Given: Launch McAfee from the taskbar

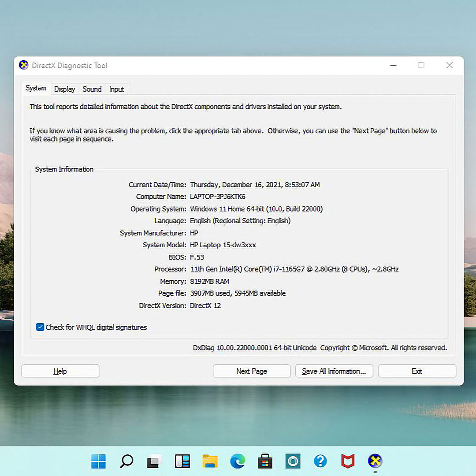Looking at the screenshot, I should click(x=348, y=461).
